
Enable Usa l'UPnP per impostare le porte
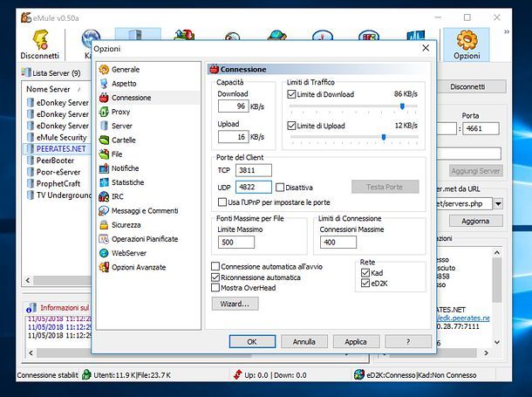click(222, 202)
